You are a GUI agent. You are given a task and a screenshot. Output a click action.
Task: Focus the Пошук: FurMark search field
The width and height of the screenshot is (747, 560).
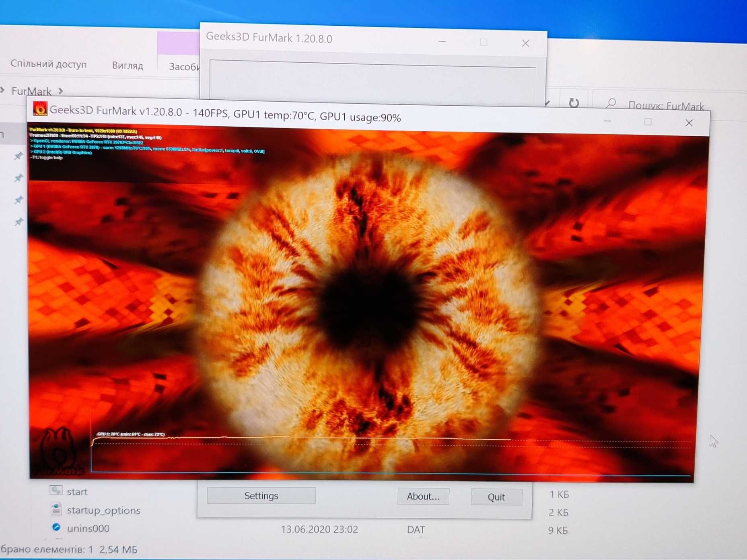666,106
